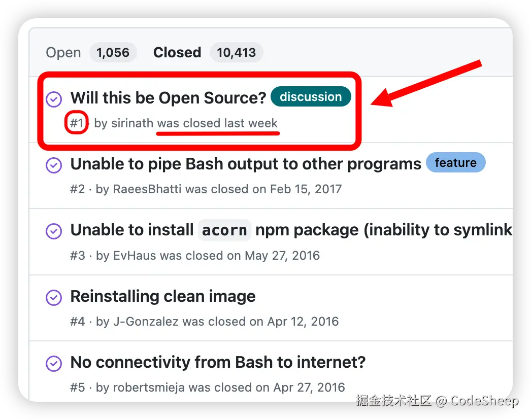Select the Closed issues tab
The image size is (531, 420).
(177, 53)
